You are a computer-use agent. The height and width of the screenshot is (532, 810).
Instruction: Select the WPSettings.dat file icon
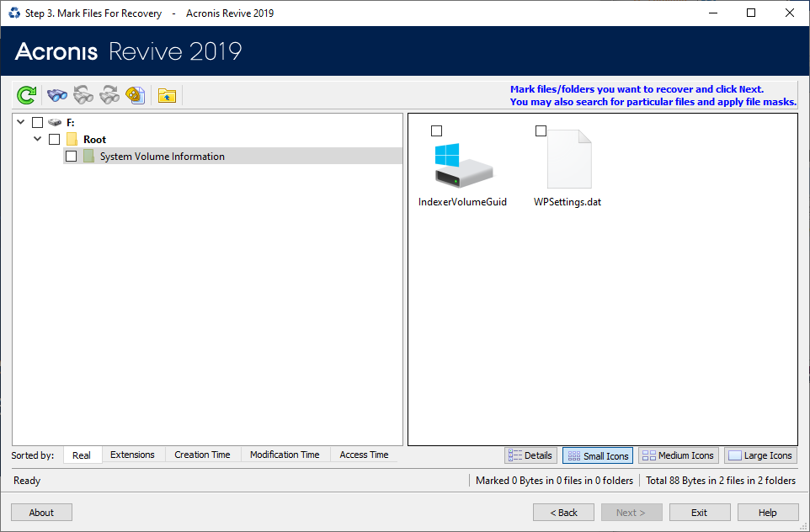(x=569, y=159)
